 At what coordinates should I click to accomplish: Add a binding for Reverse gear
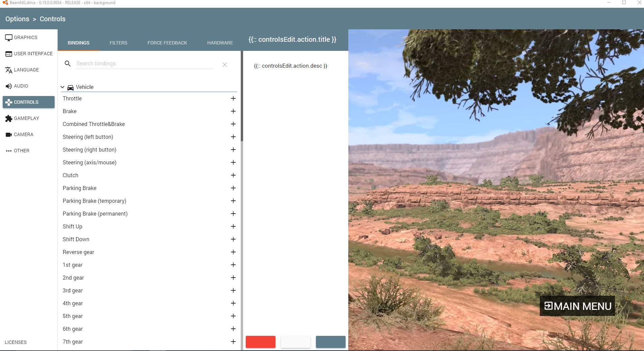tap(233, 252)
